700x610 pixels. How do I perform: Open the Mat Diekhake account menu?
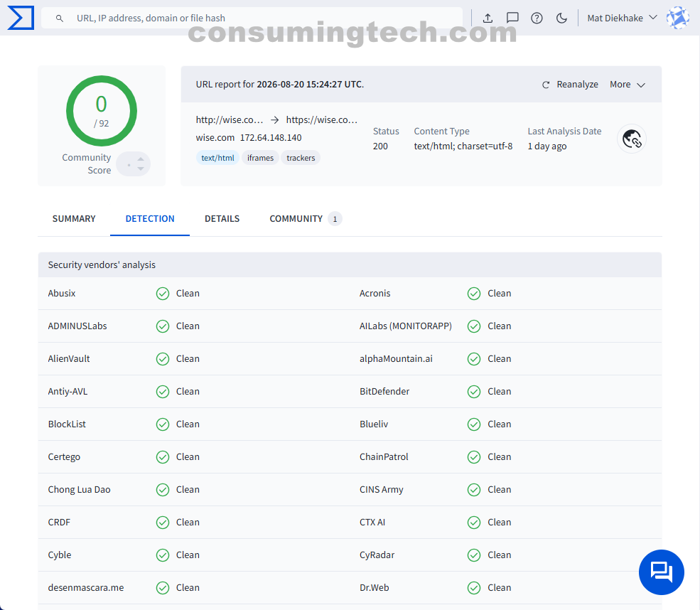pyautogui.click(x=622, y=18)
